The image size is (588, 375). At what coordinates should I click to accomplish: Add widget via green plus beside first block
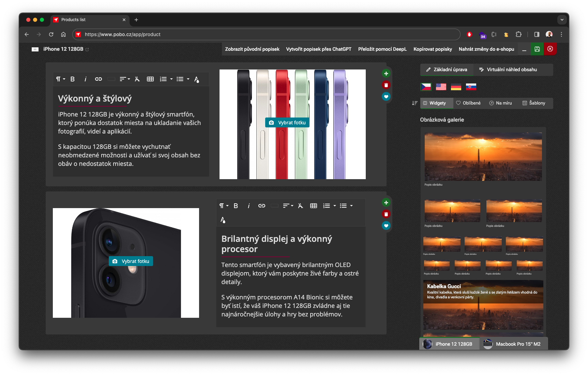click(x=386, y=74)
